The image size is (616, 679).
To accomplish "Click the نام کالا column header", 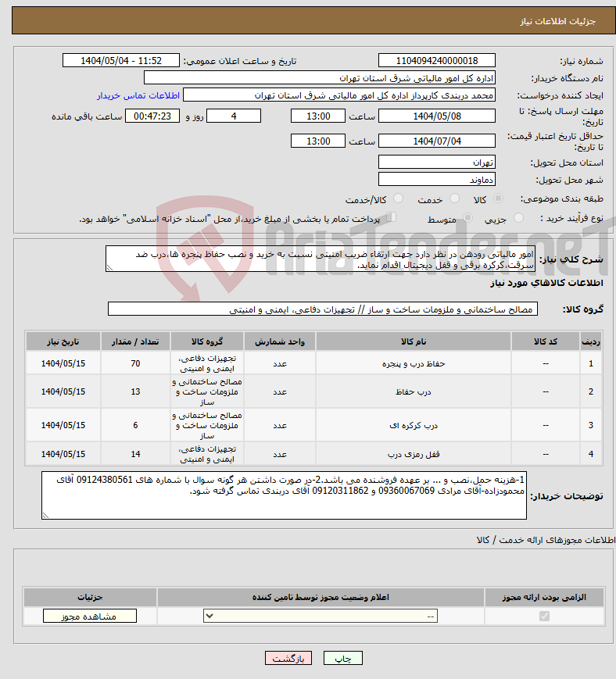I will [414, 341].
